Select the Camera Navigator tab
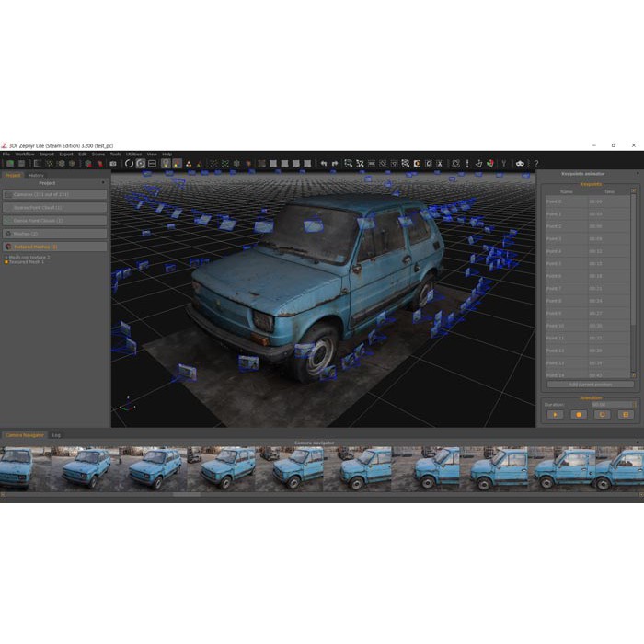Screen dimensions: 644x644 coord(24,435)
